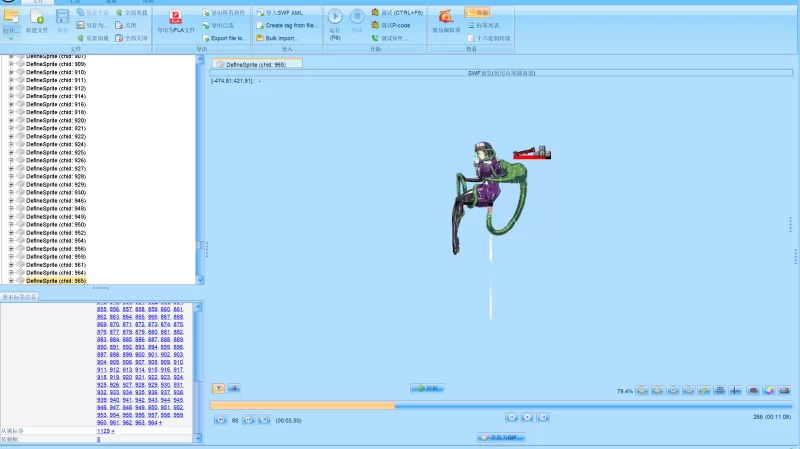Open the file with the Open folder icon
The height and width of the screenshot is (449, 800).
[x=11, y=17]
